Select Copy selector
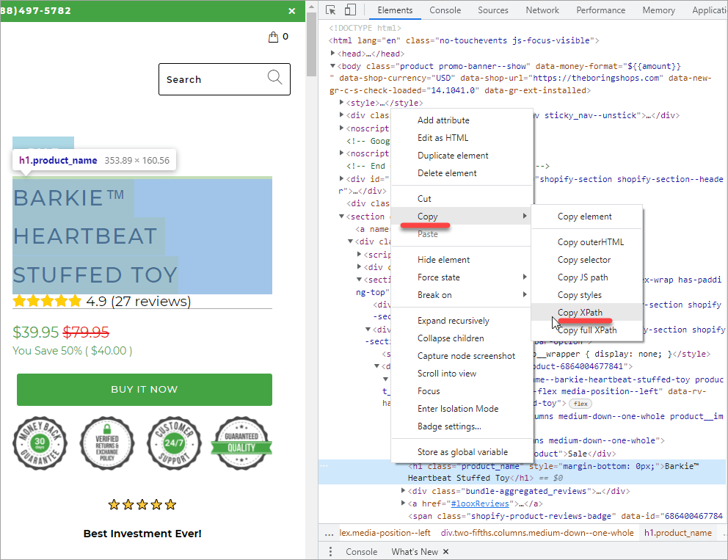 587,260
